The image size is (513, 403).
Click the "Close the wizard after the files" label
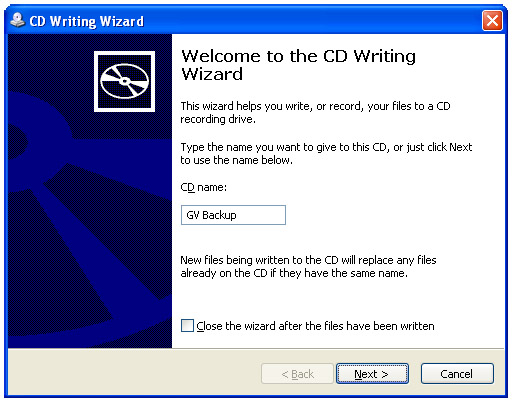click(x=315, y=326)
